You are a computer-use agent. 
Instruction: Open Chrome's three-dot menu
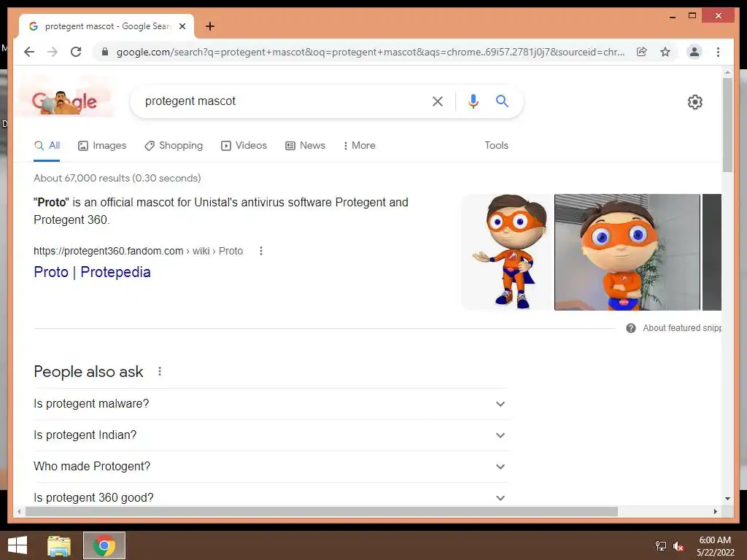click(718, 52)
